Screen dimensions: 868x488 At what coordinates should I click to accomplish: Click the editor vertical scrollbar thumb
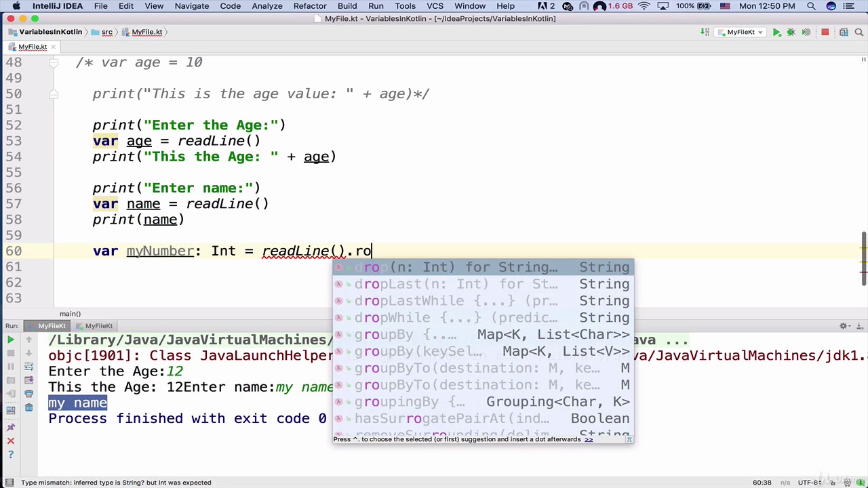(864, 258)
